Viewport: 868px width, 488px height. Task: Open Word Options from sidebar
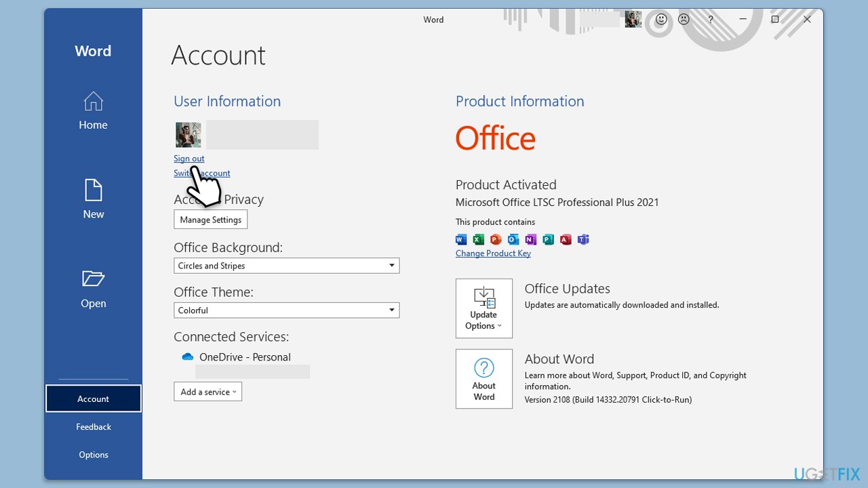[x=94, y=455]
